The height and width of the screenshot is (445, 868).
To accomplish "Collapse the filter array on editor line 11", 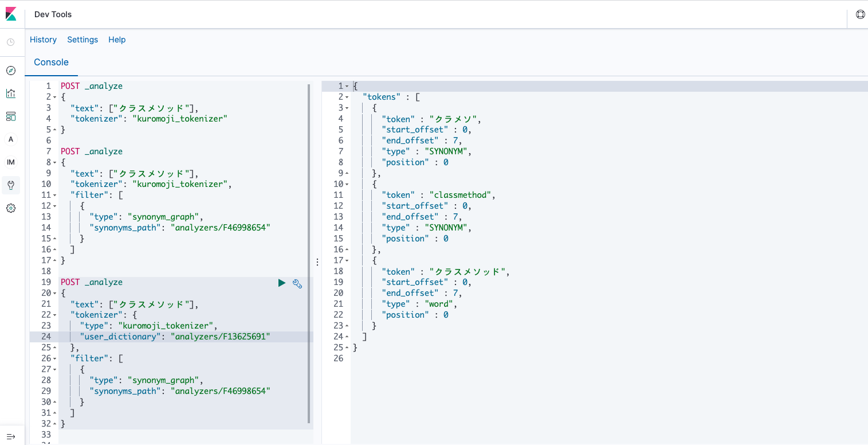I will coord(55,195).
